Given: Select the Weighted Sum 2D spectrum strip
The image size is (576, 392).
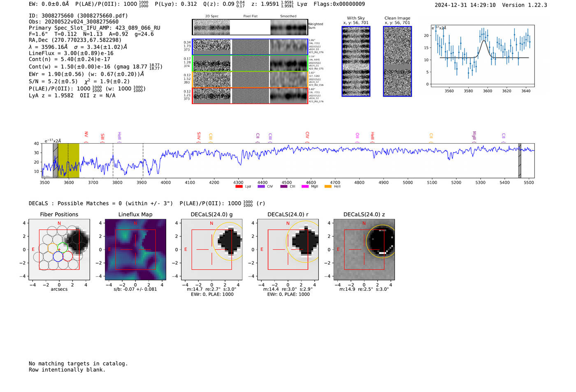Looking at the screenshot, I should [x=250, y=27].
